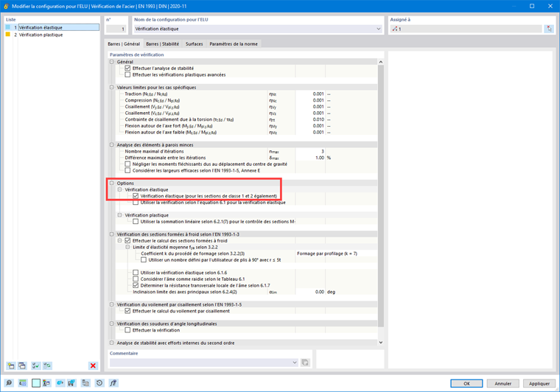This screenshot has height=392, width=560.
Task: Open the 'Paramètres de la norme' tab
Action: (234, 44)
